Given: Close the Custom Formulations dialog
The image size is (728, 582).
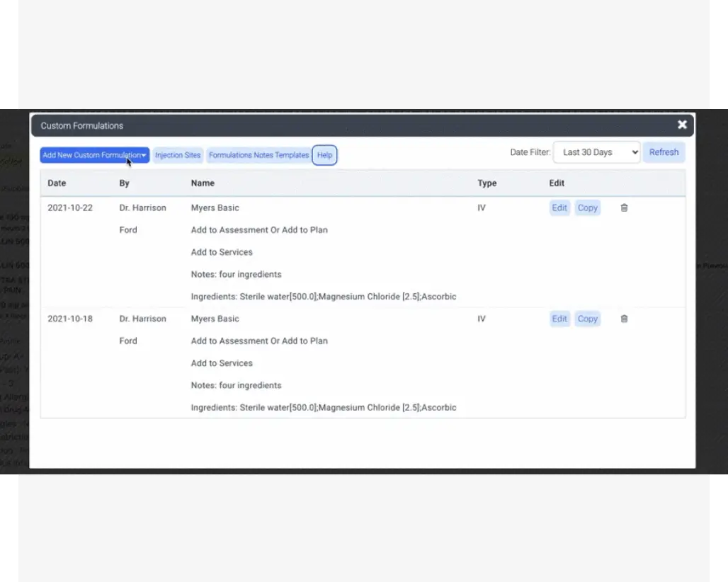Looking at the screenshot, I should [x=681, y=124].
